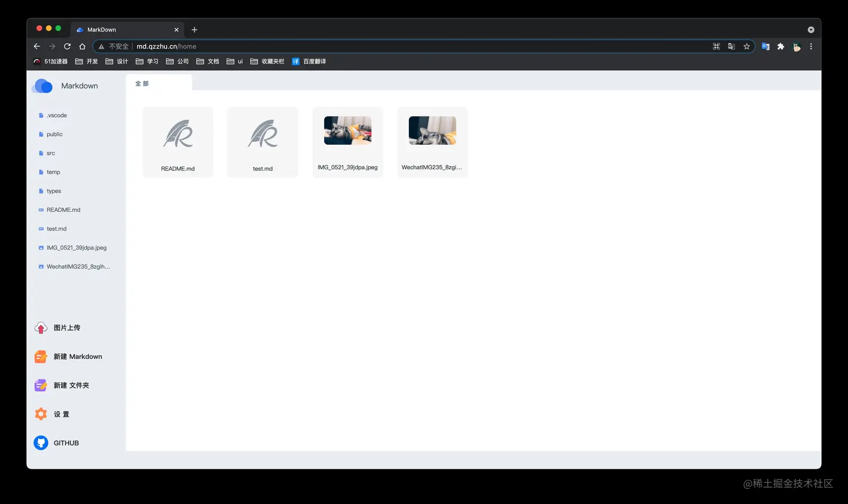The height and width of the screenshot is (504, 848).
Task: Reload the page with refresh icon
Action: click(x=67, y=47)
